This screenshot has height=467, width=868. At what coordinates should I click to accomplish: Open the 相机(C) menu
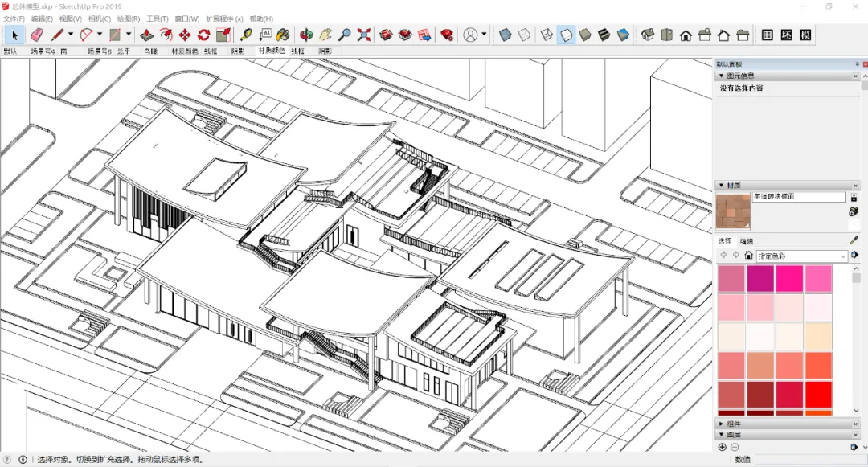pyautogui.click(x=100, y=18)
